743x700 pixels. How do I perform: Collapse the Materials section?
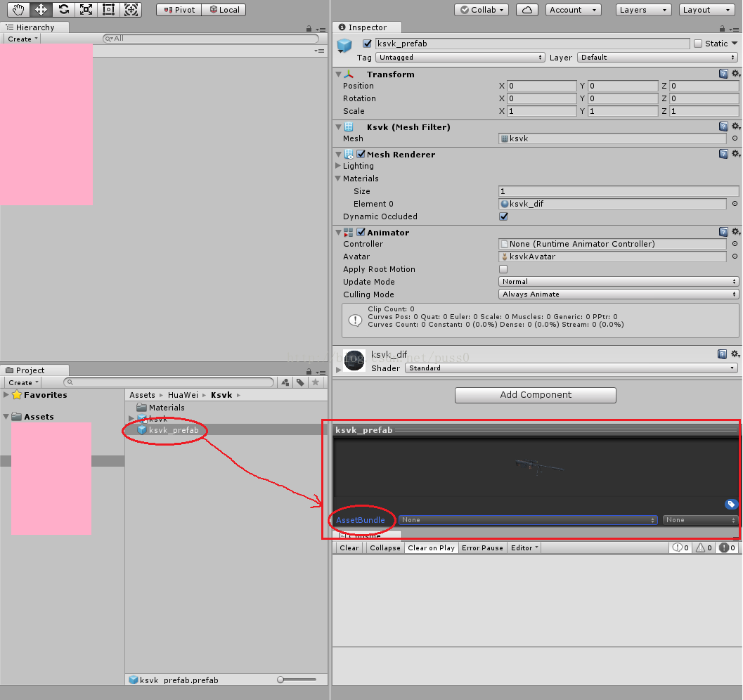[338, 179]
